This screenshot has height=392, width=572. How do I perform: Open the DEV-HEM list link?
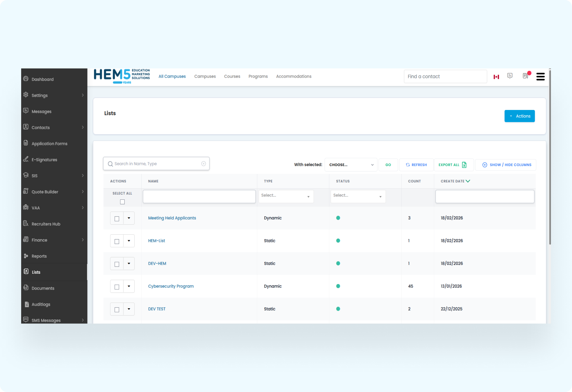point(157,263)
